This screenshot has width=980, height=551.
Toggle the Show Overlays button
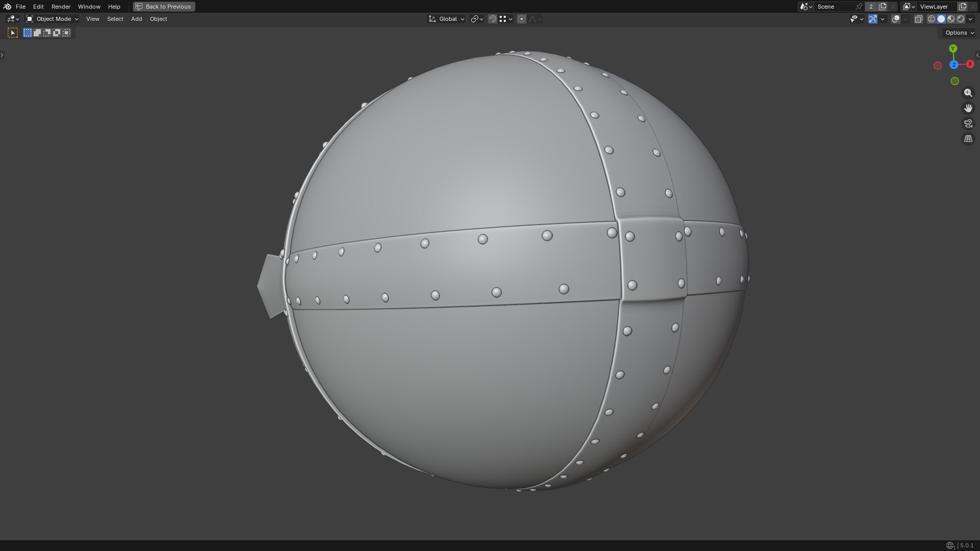(x=896, y=19)
